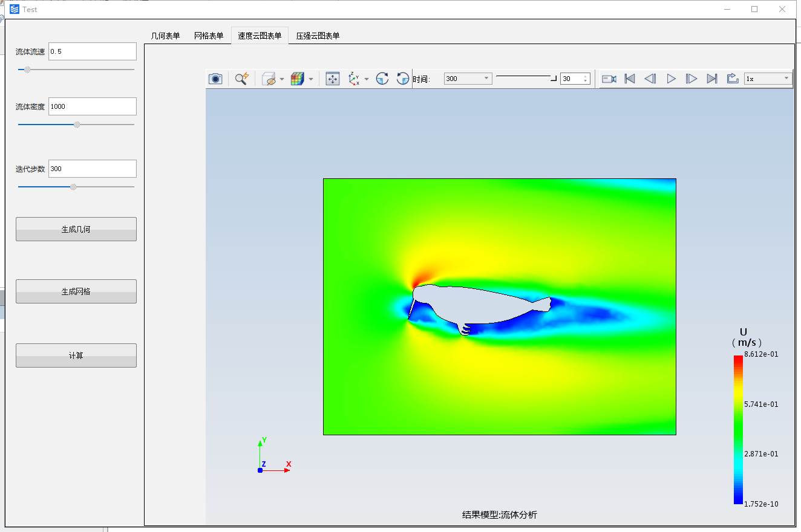The height and width of the screenshot is (532, 801).
Task: Click the 结果模型:流体分析 label
Action: (500, 515)
